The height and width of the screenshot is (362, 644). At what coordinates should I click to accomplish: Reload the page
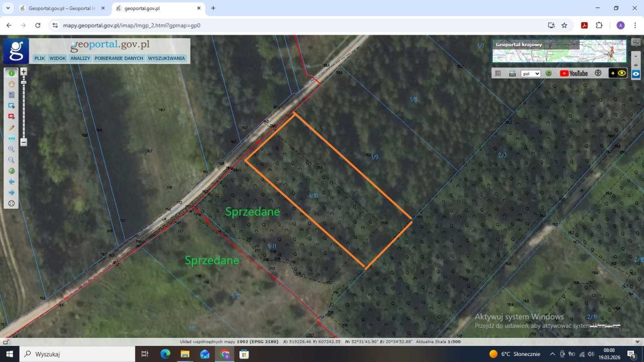pyautogui.click(x=38, y=25)
